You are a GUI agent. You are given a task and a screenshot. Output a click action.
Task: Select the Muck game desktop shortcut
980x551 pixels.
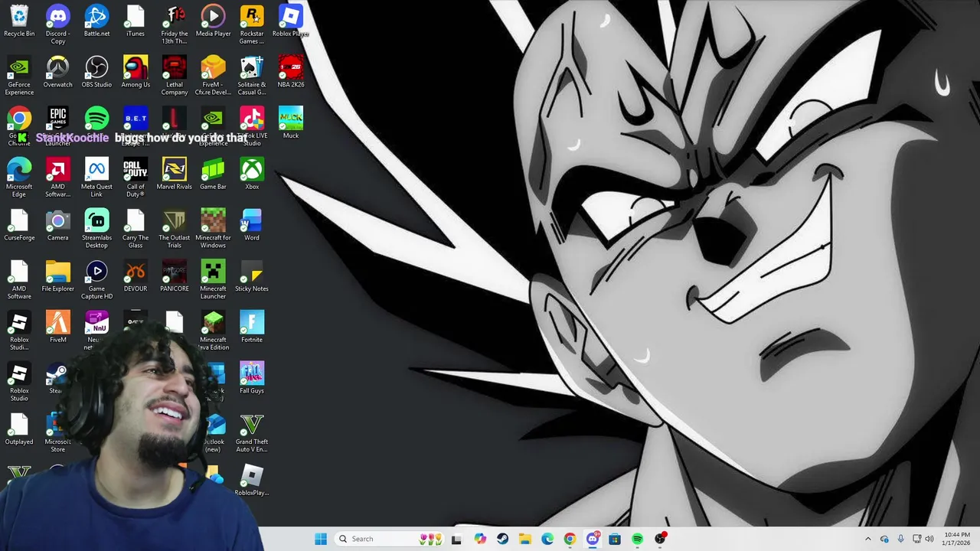[x=290, y=123]
